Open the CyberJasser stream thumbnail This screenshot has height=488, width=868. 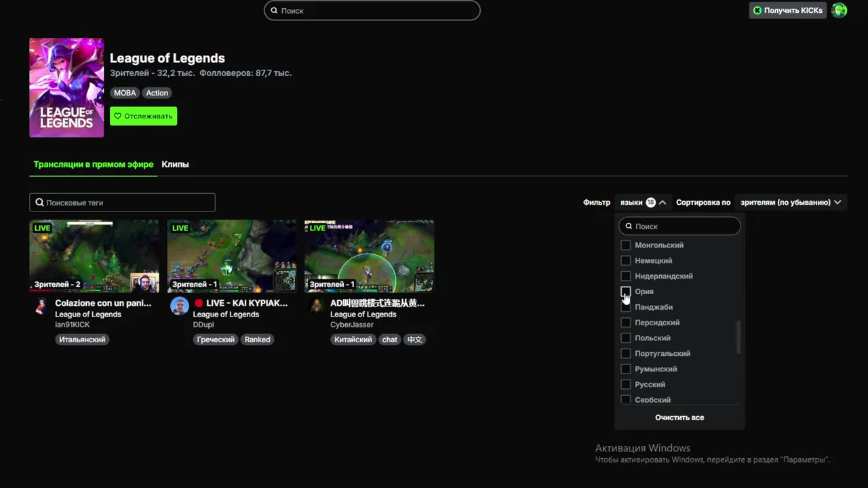point(370,256)
